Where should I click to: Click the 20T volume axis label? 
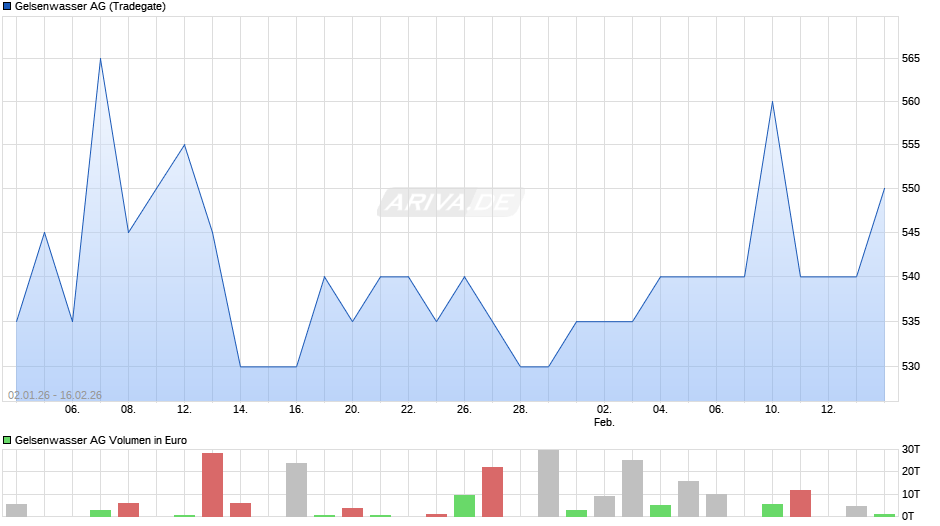click(911, 471)
